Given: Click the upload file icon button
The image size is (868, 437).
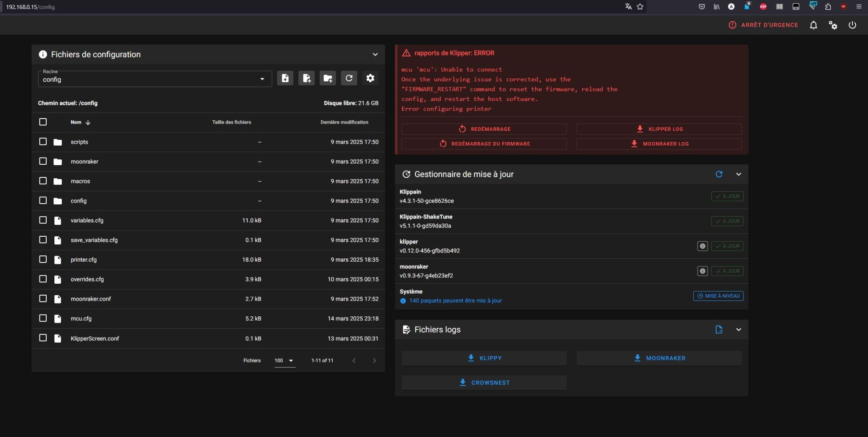Looking at the screenshot, I should pos(285,78).
